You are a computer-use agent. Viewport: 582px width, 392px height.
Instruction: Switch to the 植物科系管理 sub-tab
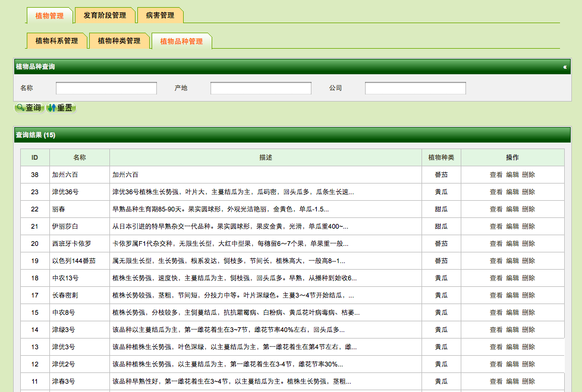(x=56, y=42)
